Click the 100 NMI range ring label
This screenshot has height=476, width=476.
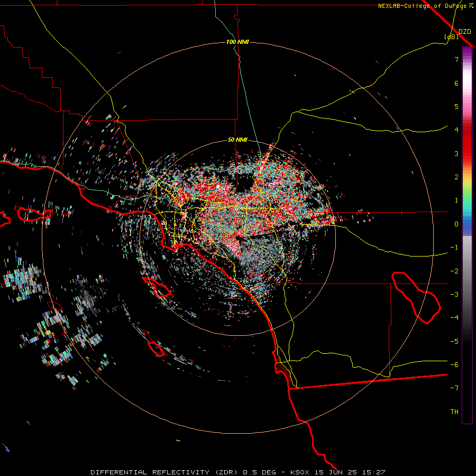tap(237, 42)
